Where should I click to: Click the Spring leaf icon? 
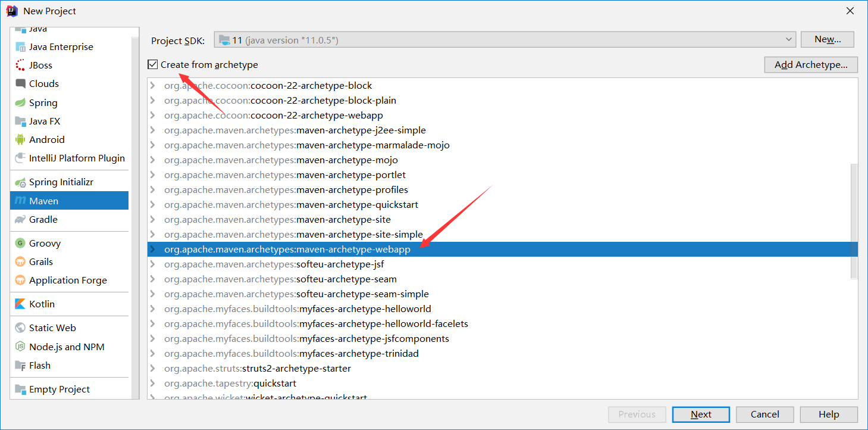coord(21,103)
